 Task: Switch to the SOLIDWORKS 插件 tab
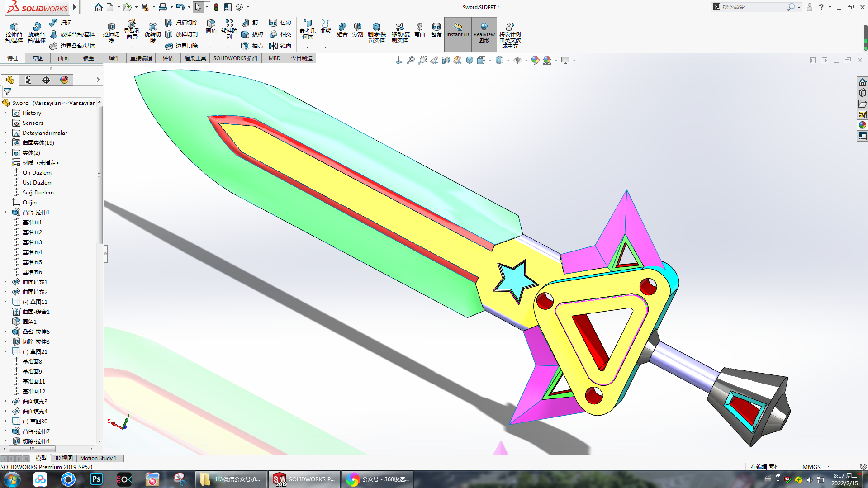pos(236,58)
